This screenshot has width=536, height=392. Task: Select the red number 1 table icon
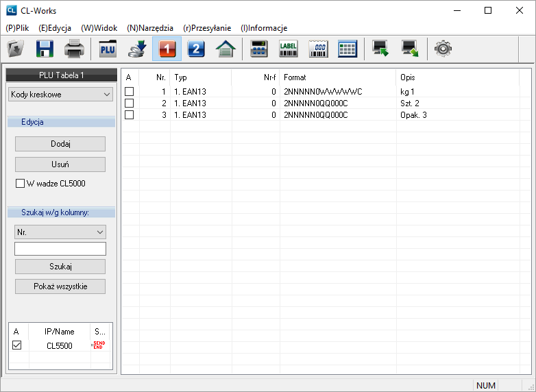tap(167, 49)
